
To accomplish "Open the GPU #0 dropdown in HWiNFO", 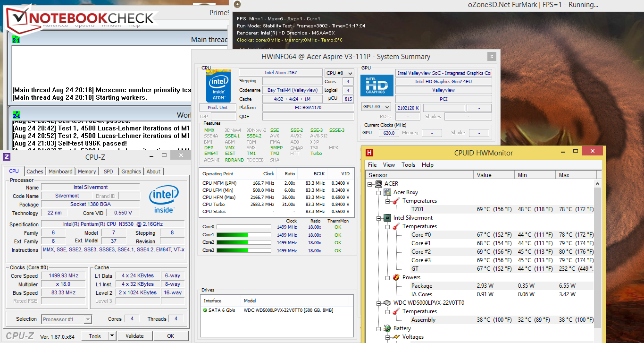I will 376,107.
